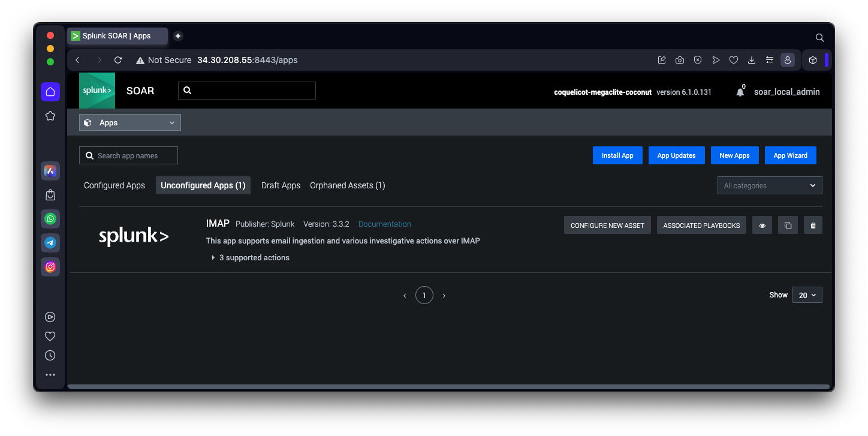Viewport: 868px width, 436px height.
Task: Open the sidebar heart icon
Action: coord(50,336)
